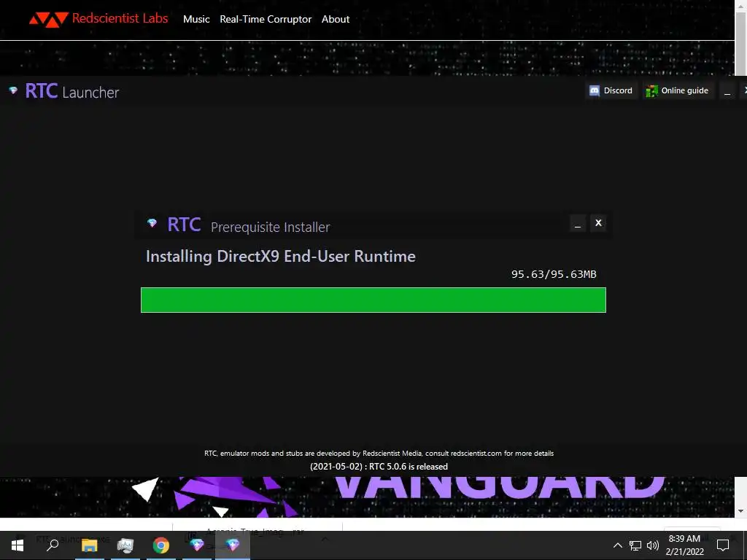Click the Redscientist Media credits text

click(379, 454)
